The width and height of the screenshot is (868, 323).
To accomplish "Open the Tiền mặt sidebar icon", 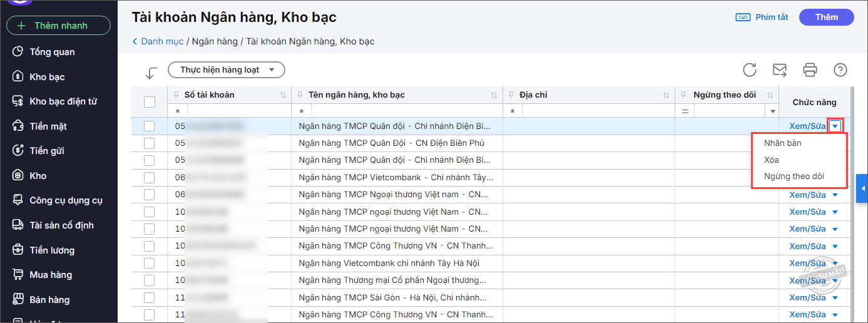I will coord(18,126).
